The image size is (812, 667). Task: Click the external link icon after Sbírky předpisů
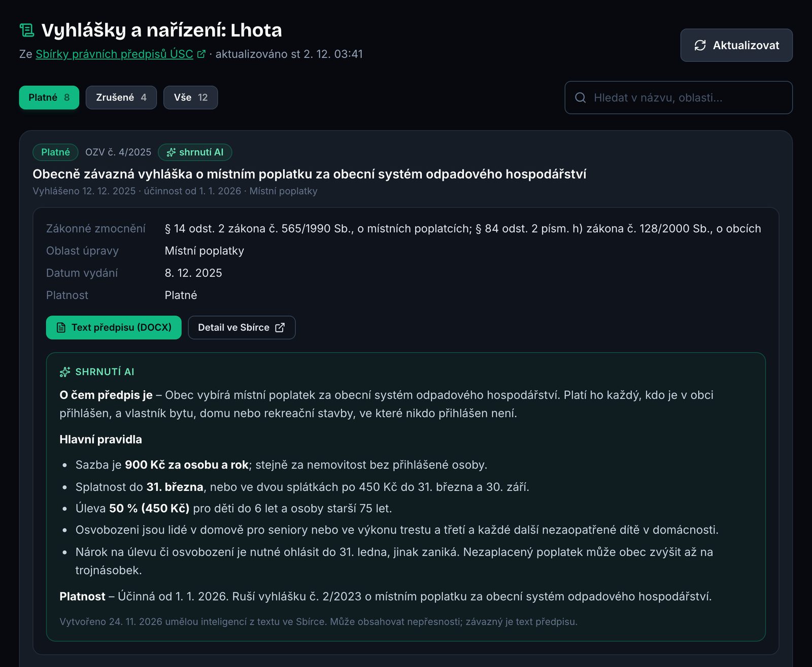(x=201, y=54)
